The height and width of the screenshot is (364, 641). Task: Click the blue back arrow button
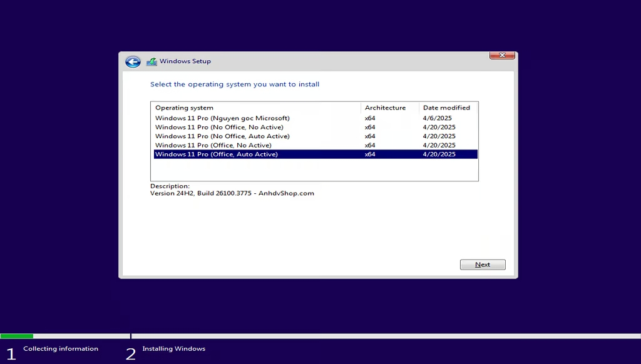[133, 62]
